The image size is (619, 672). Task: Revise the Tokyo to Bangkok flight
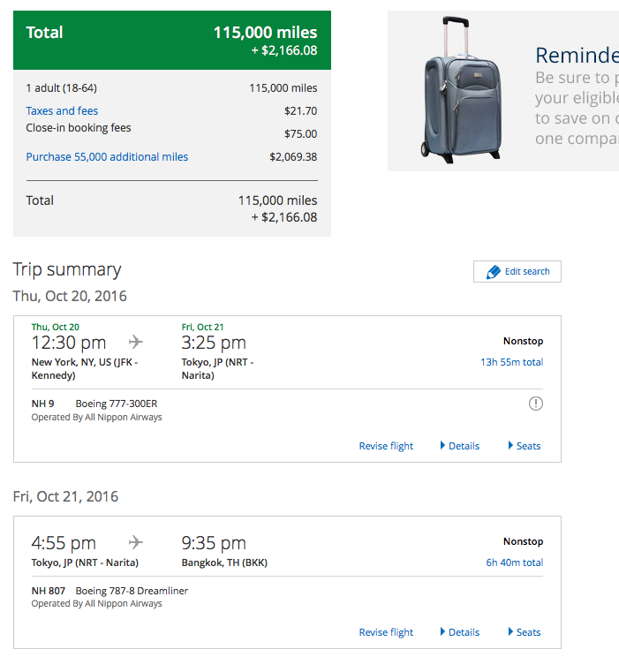[x=386, y=632]
